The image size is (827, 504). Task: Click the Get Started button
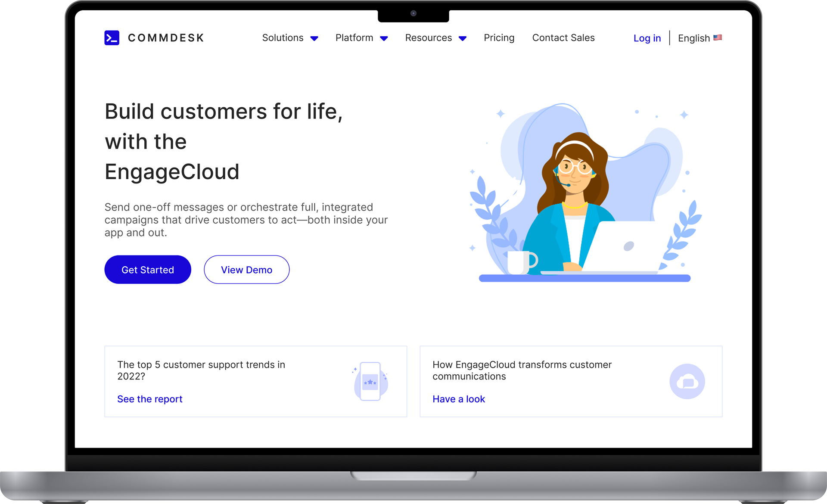[x=148, y=270]
